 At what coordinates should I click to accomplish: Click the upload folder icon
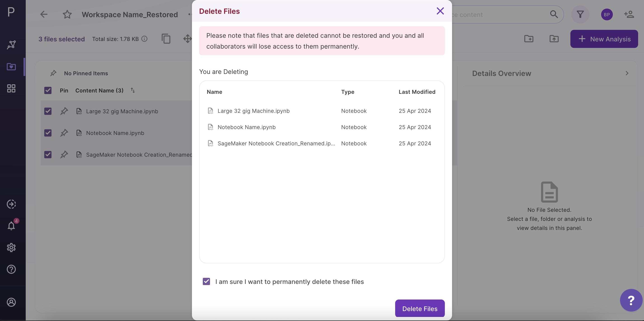554,39
